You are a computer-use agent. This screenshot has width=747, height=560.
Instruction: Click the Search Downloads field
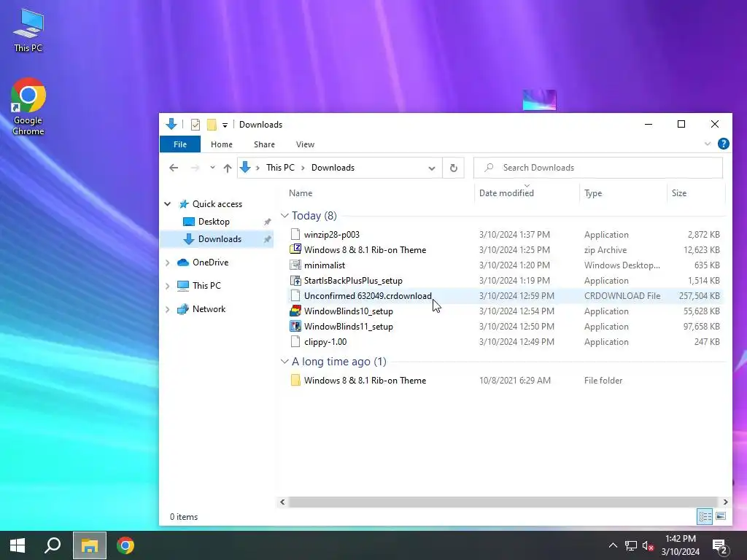click(x=598, y=168)
